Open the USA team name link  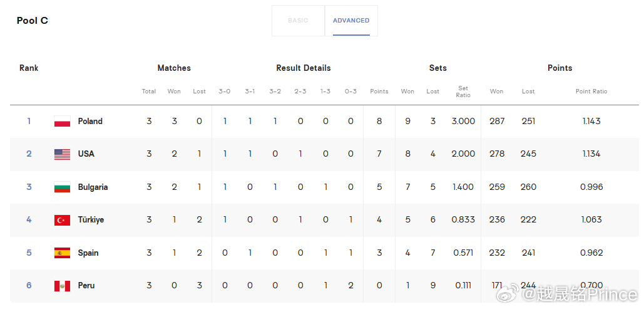pos(86,154)
